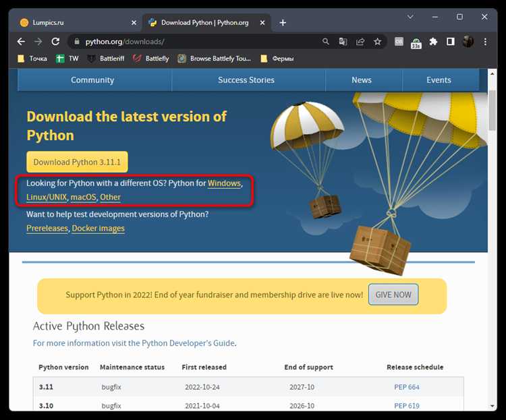Image resolution: width=506 pixels, height=420 pixels.
Task: Bookmark this page with the star icon
Action: (377, 42)
